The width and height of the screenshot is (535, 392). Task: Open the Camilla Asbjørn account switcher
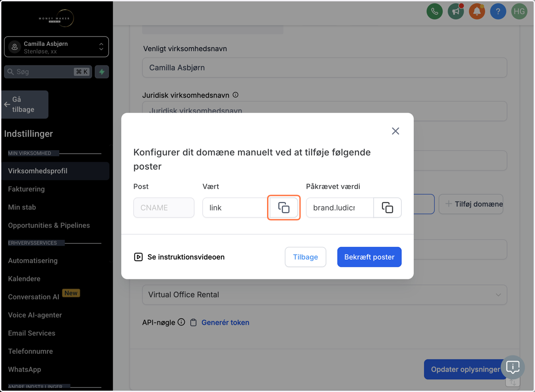pyautogui.click(x=57, y=47)
